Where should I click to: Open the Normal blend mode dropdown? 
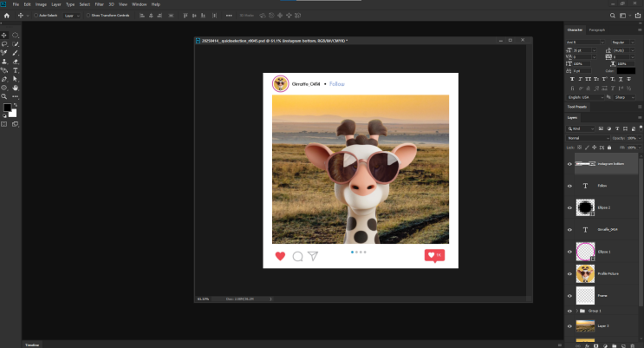[x=589, y=138]
